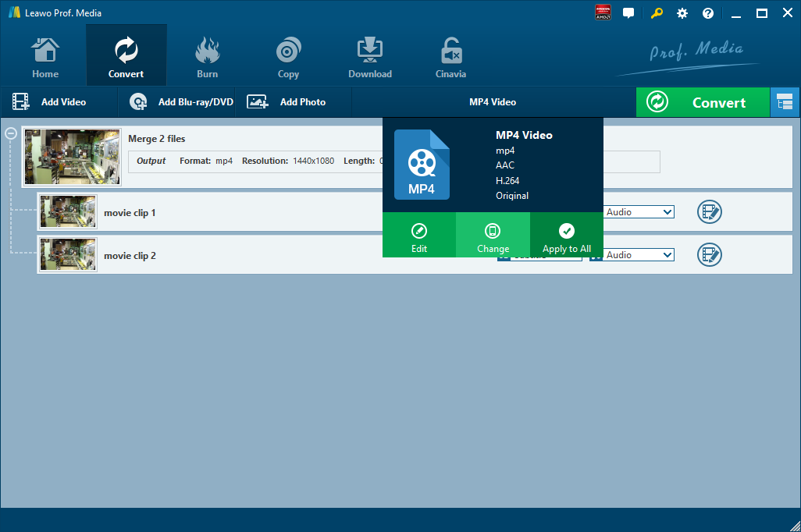Click Apply to All in profile popup
Viewport: 801px width, 532px height.
[567, 237]
